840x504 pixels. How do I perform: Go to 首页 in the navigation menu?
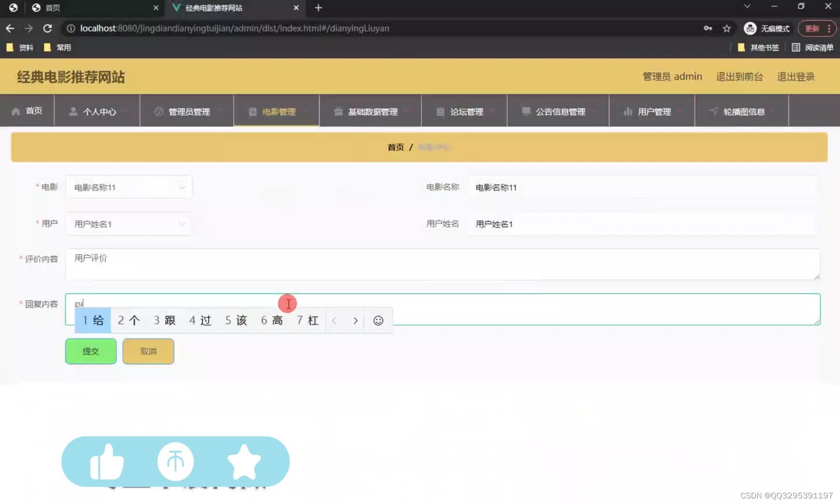pyautogui.click(x=27, y=111)
